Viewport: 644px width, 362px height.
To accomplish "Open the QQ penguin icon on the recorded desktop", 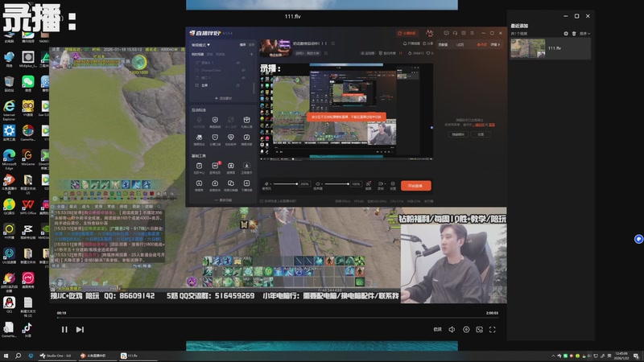I will (9, 304).
